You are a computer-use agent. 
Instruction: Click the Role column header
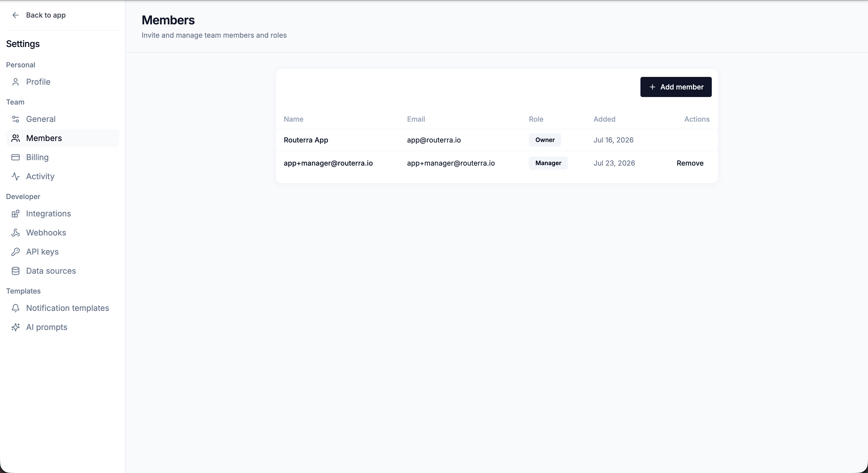click(536, 119)
